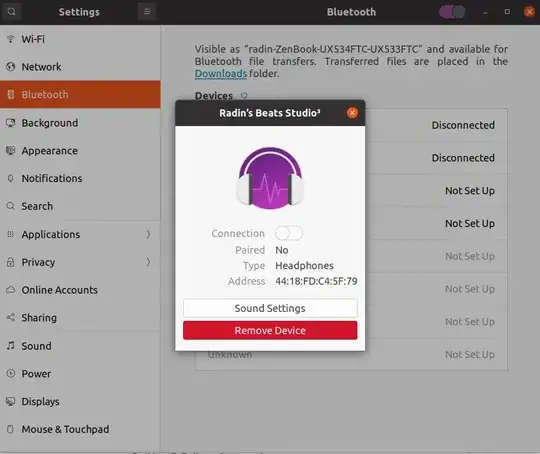Select Notifications in the sidebar
The image size is (540, 454).
[x=80, y=178]
